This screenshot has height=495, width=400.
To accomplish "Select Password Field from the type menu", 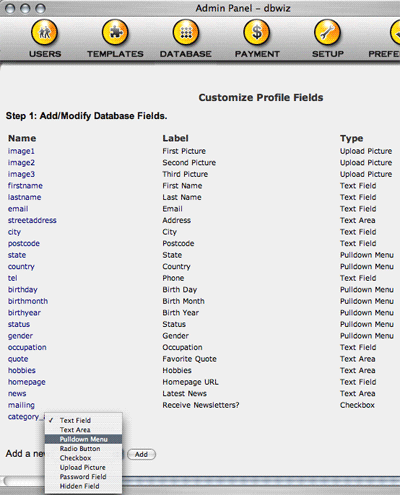I will (83, 477).
